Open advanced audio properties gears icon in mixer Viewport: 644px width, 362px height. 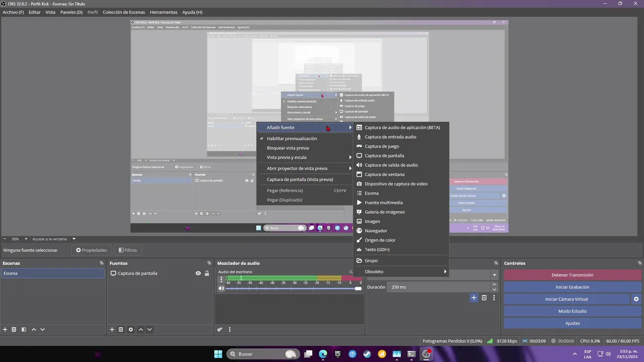220,330
